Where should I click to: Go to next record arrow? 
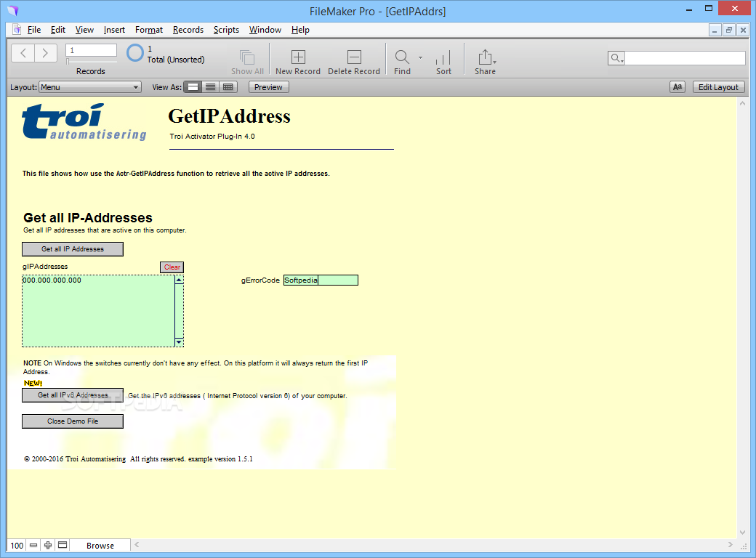tap(45, 53)
